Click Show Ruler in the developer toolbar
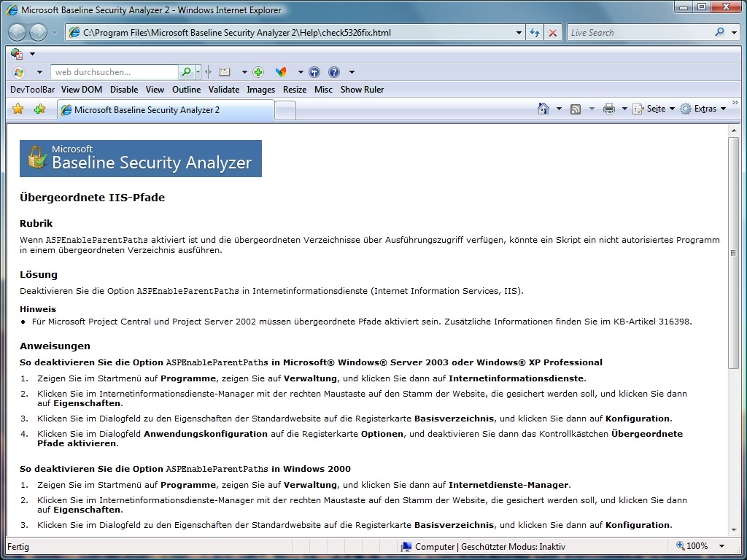747x560 pixels. (x=362, y=90)
